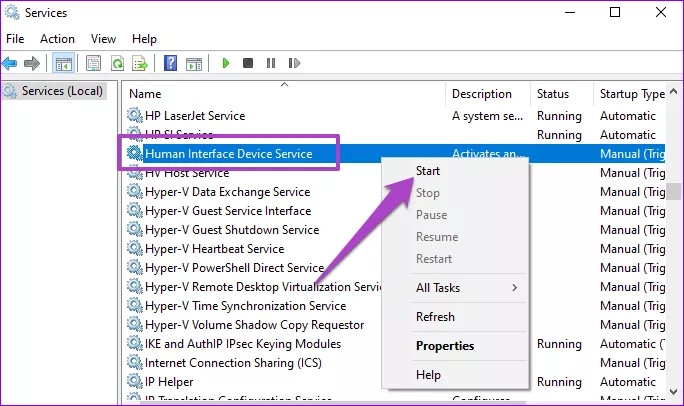Open the Help menu in menu bar
This screenshot has height=406, width=684.
click(144, 39)
